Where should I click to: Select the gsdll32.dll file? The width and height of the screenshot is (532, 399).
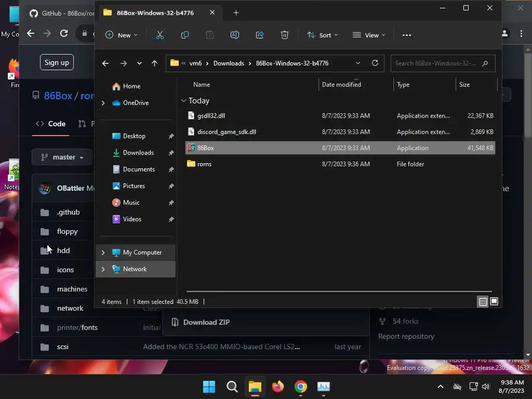(340, 116)
